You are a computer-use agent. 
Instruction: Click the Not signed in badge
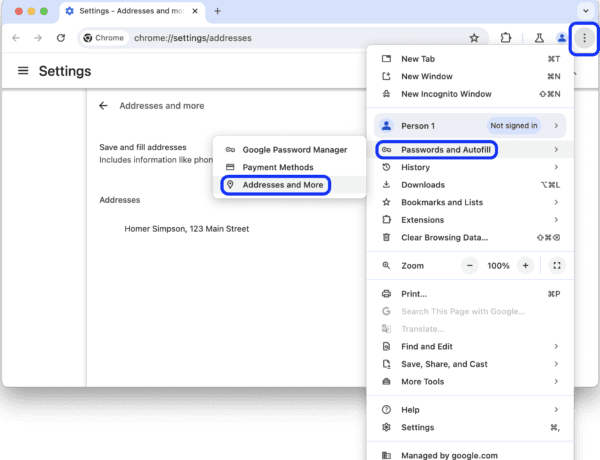click(x=514, y=126)
